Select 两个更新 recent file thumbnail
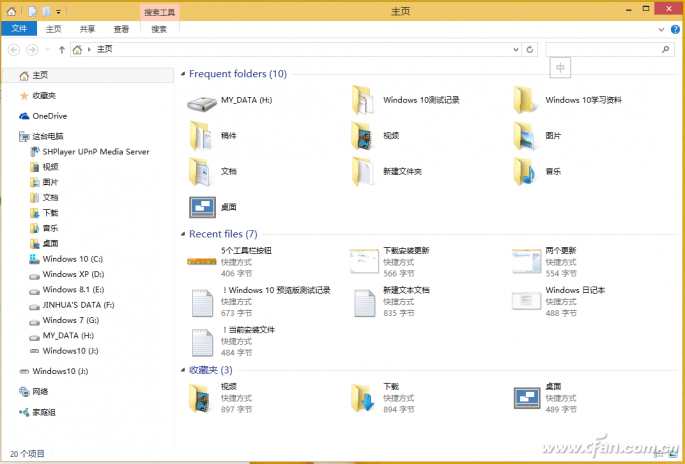685x464 pixels. (x=526, y=261)
